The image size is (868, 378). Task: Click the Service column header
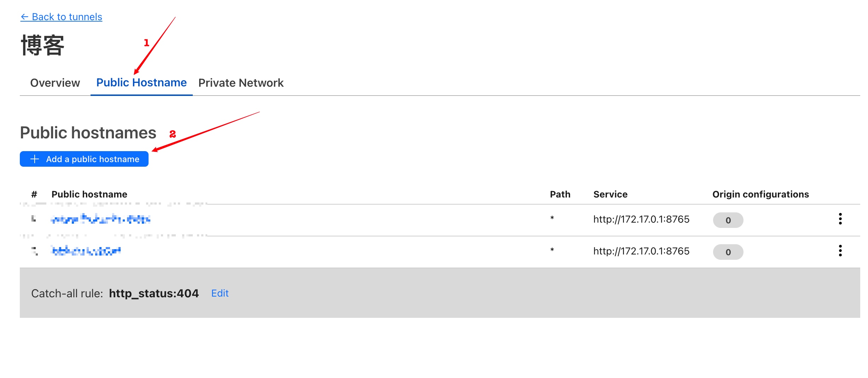pyautogui.click(x=610, y=194)
